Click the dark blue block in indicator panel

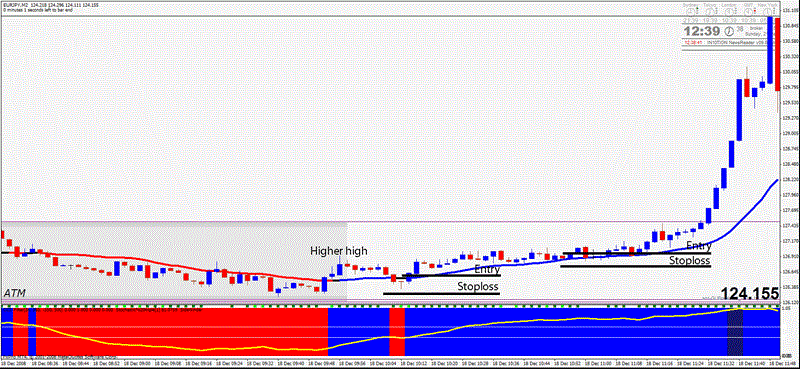coord(735,332)
